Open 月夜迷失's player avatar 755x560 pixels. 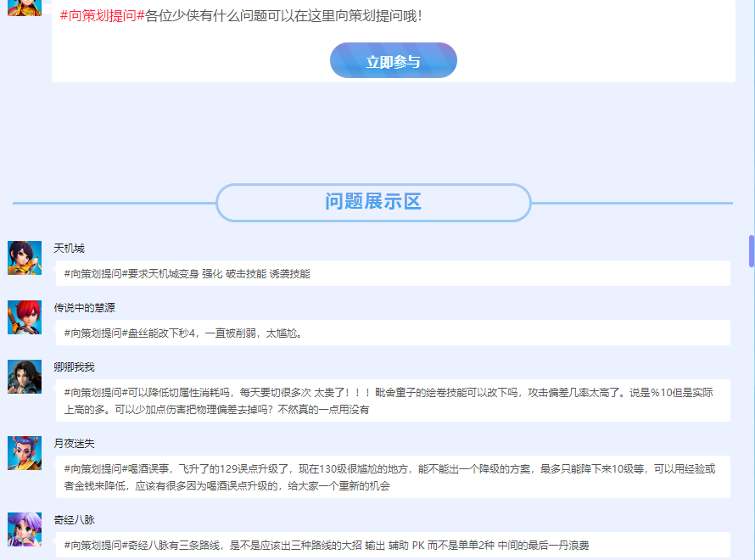(x=25, y=451)
